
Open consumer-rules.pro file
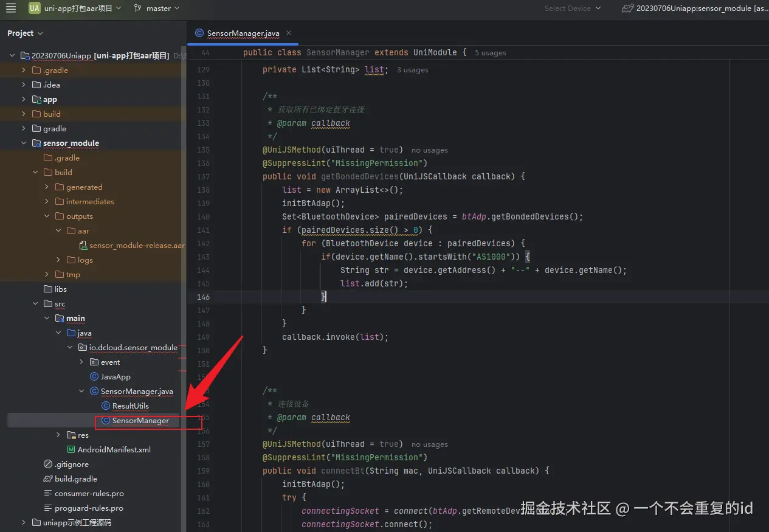[89, 493]
